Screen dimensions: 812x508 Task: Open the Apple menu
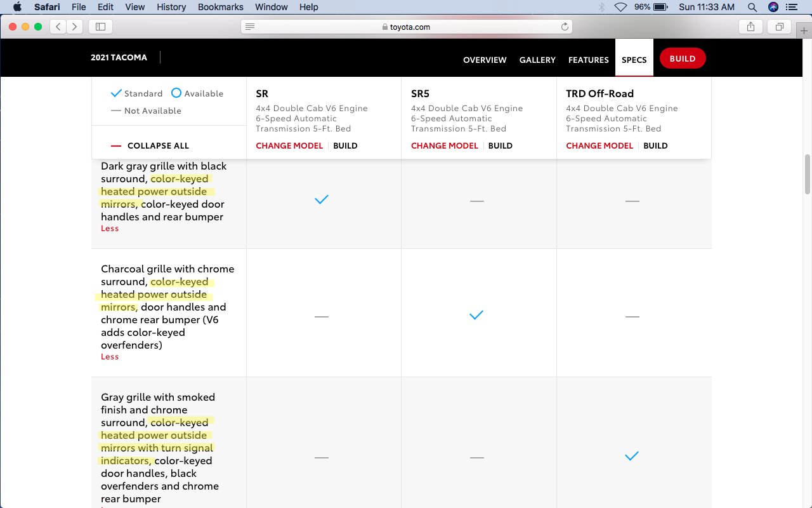point(17,7)
